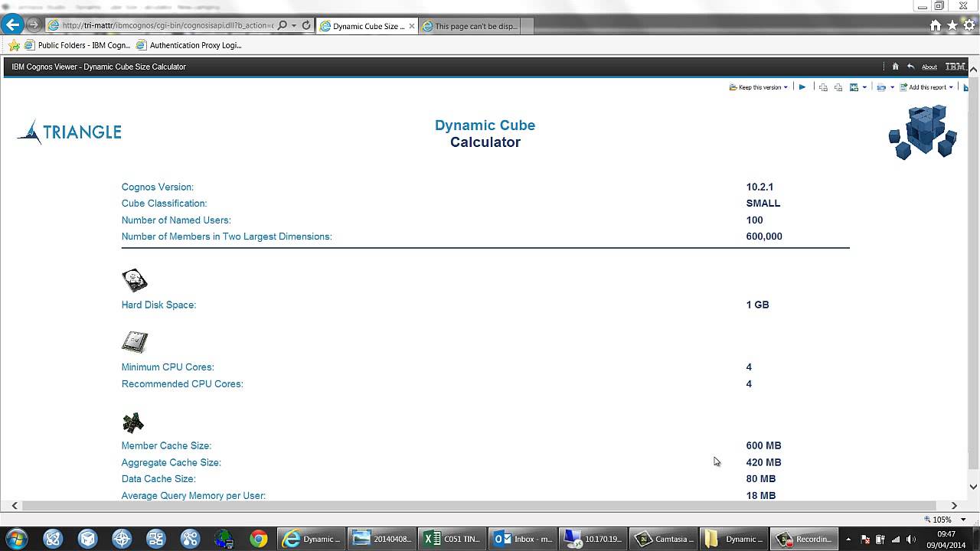The image size is (980, 551).
Task: Close the Dynamic Cube Size tab
Action: pyautogui.click(x=412, y=26)
